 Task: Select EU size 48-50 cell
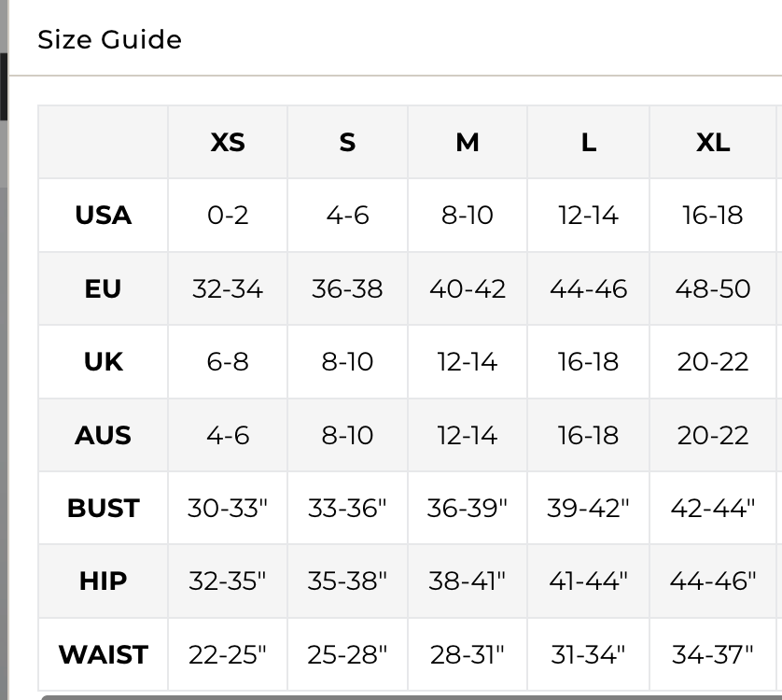(x=713, y=288)
